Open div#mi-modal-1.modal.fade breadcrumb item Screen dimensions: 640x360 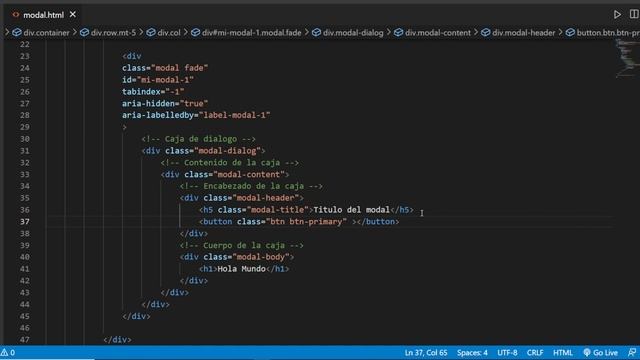[x=251, y=33]
